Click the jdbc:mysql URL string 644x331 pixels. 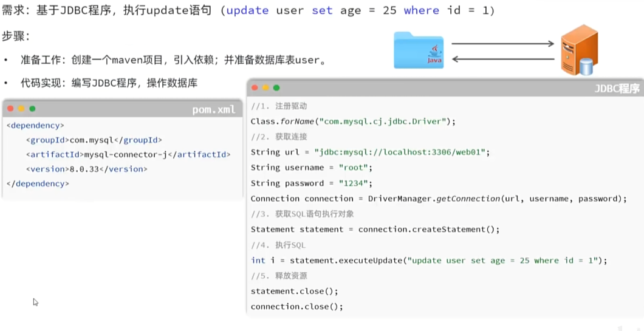400,152
